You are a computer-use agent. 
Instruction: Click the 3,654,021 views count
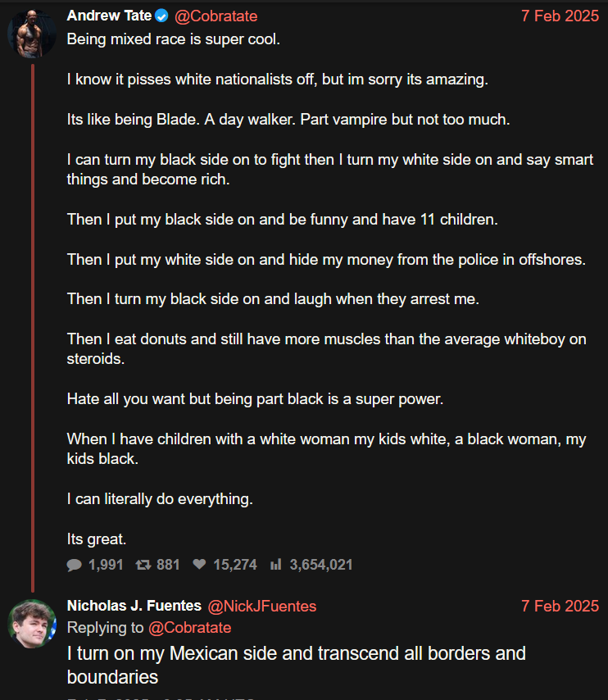point(321,565)
